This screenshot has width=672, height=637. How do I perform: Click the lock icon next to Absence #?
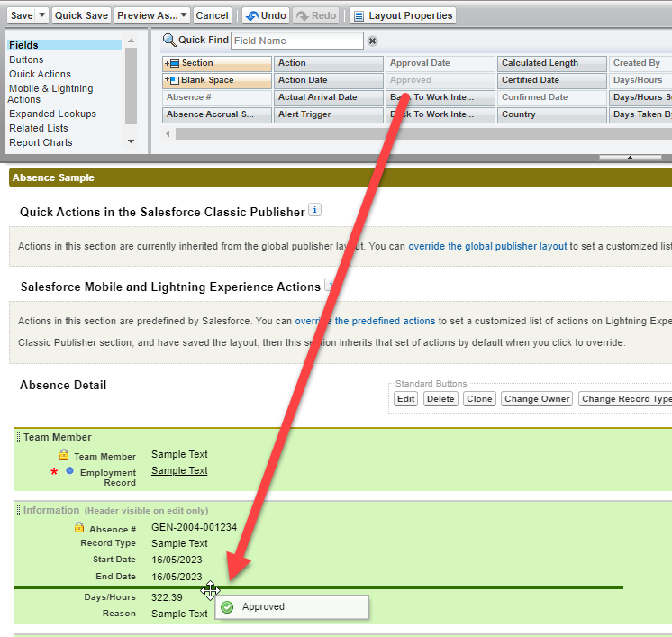[x=79, y=528]
